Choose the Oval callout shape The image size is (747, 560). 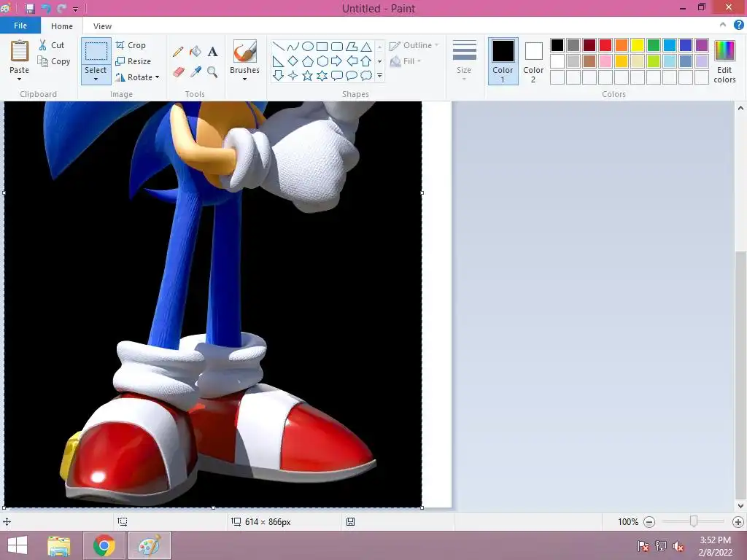[x=352, y=75]
